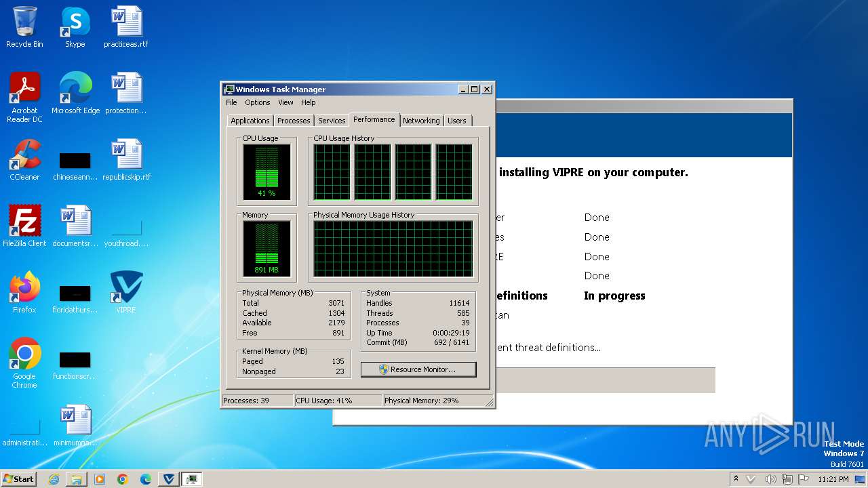Open the Options menu in Task Manager
Viewport: 868px width, 488px height.
click(x=258, y=102)
